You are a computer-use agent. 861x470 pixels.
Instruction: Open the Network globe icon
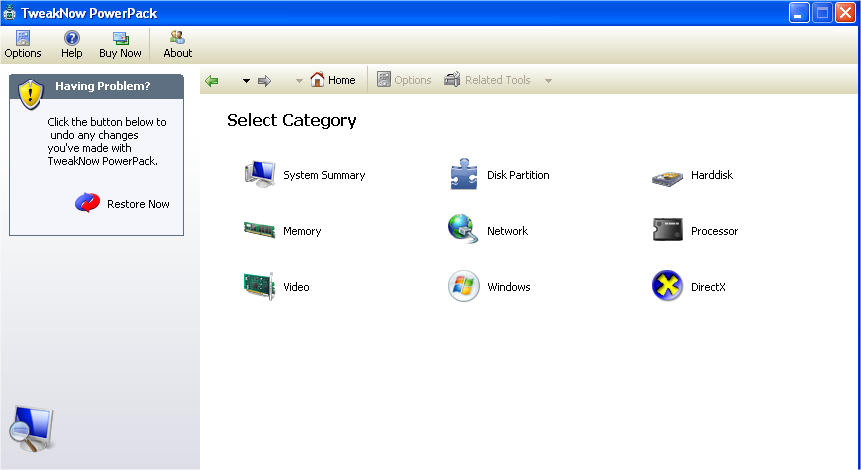(x=463, y=229)
